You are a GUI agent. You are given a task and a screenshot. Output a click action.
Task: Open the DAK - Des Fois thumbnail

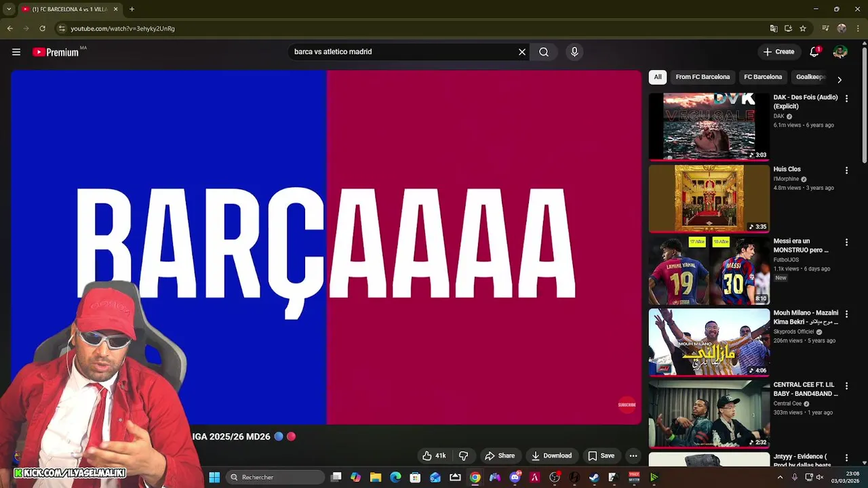[709, 127]
